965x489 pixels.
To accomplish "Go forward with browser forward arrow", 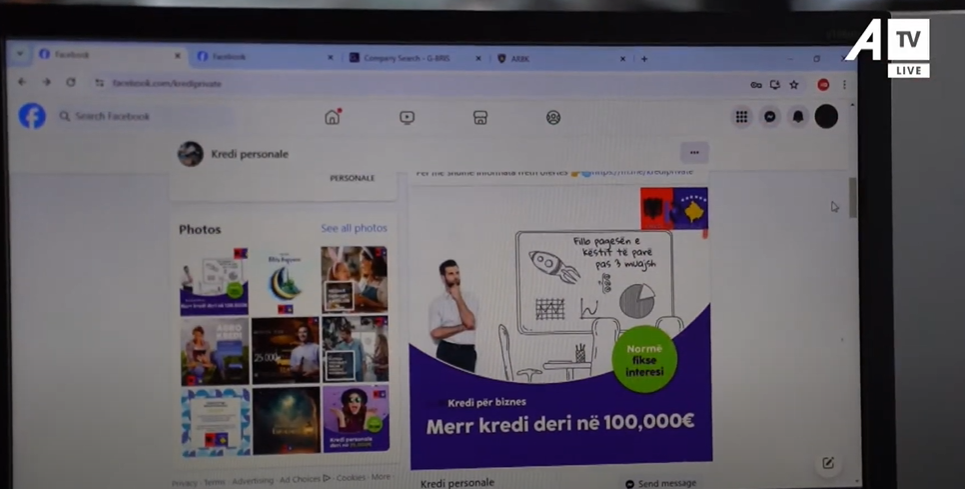I will click(46, 82).
